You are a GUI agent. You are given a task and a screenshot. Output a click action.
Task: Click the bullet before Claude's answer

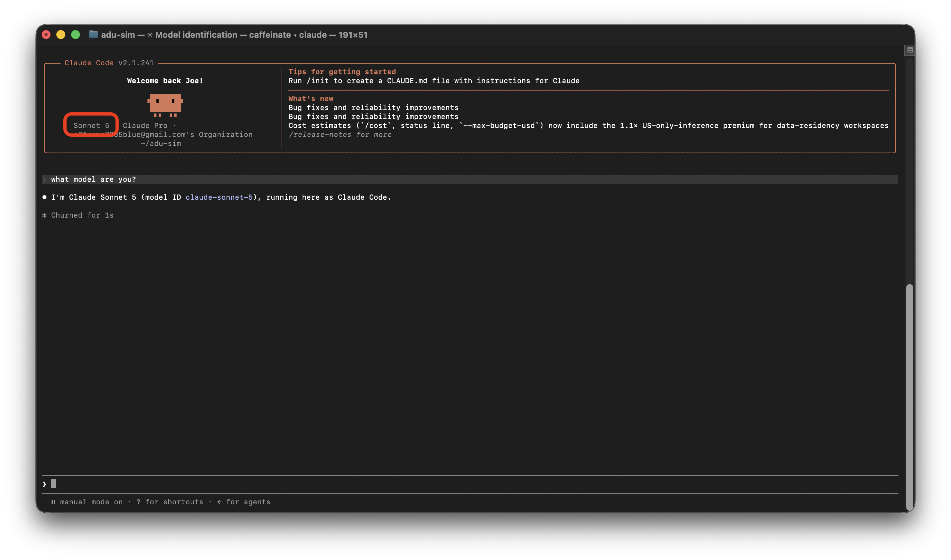[x=44, y=197]
